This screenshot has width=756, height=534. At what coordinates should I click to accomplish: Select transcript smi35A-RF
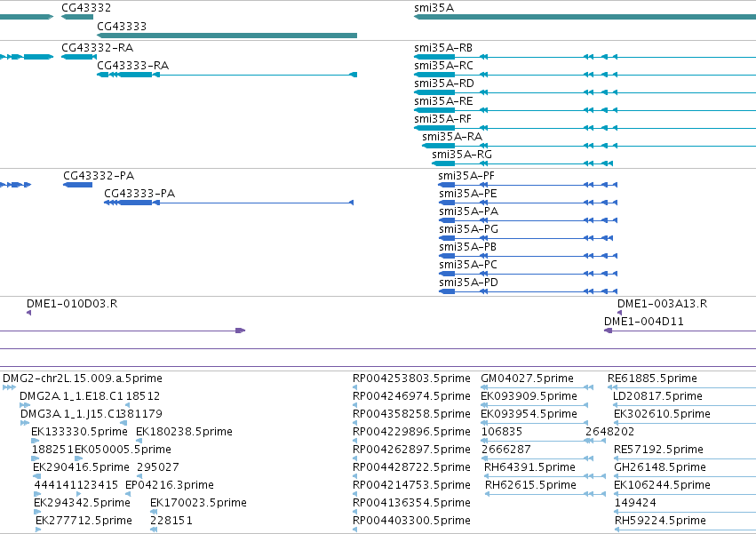coord(442,119)
